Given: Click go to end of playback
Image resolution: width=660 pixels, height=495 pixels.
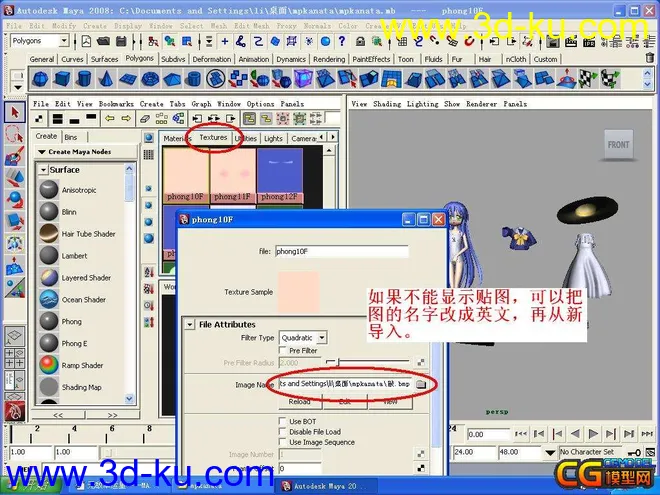Looking at the screenshot, I should [x=647, y=434].
